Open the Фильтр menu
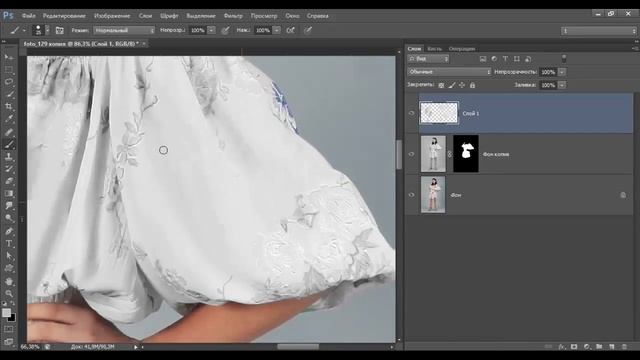Image resolution: width=640 pixels, height=360 pixels. coord(233,16)
